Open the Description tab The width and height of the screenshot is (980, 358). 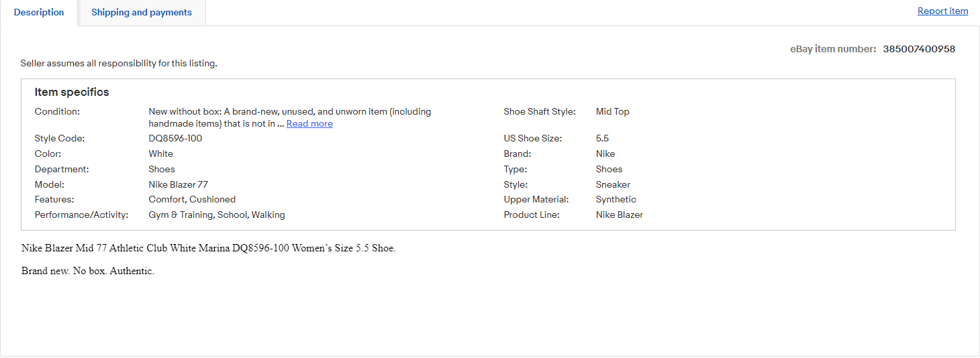[x=39, y=13]
